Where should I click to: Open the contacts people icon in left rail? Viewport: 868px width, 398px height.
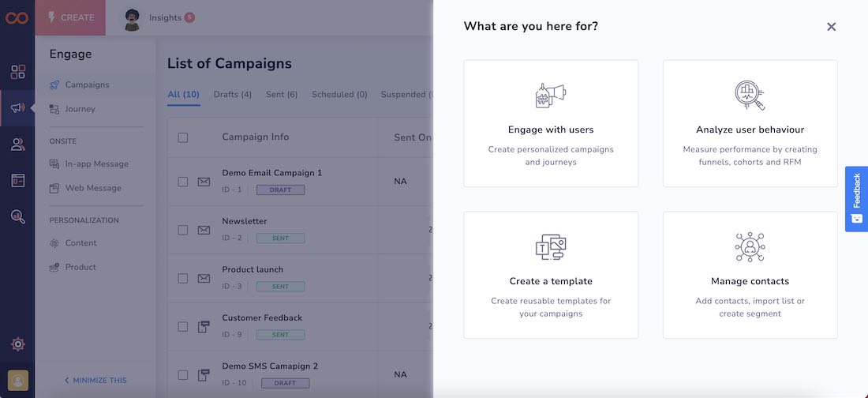[17, 145]
